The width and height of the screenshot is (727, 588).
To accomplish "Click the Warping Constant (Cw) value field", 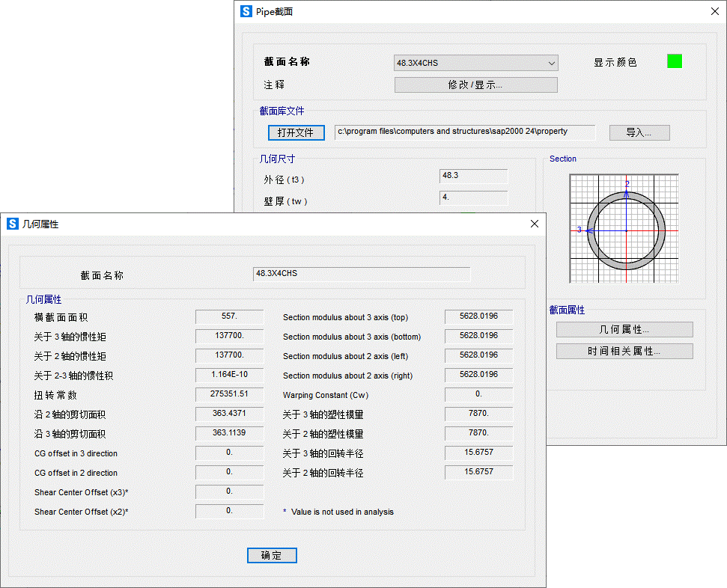I will (478, 394).
